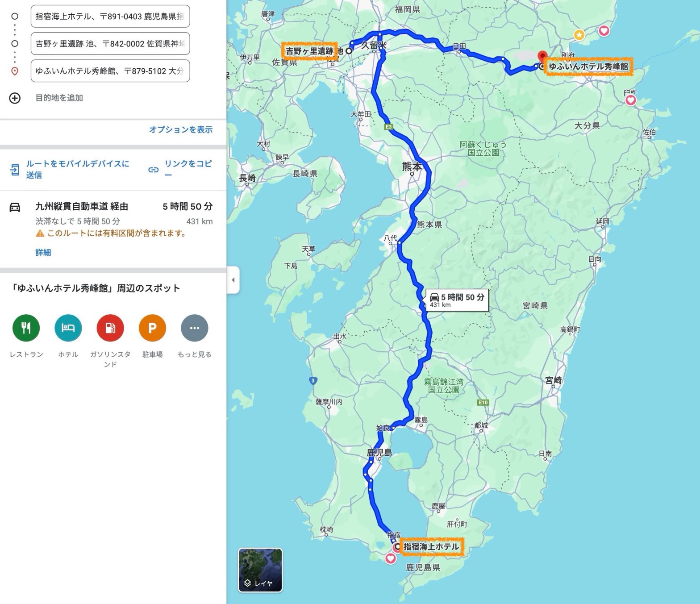Image resolution: width=700 pixels, height=604 pixels.
Task: Collapse the side panel arrow
Action: (233, 280)
